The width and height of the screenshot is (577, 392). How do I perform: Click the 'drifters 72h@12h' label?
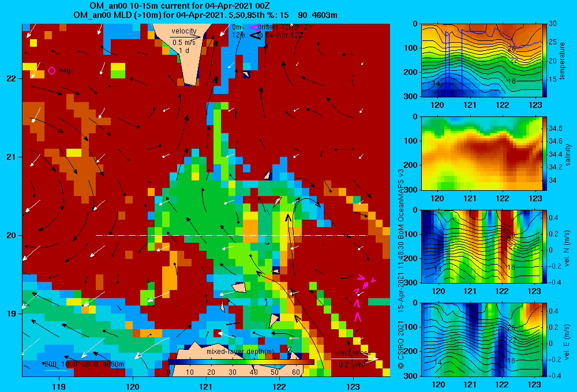(x=285, y=27)
